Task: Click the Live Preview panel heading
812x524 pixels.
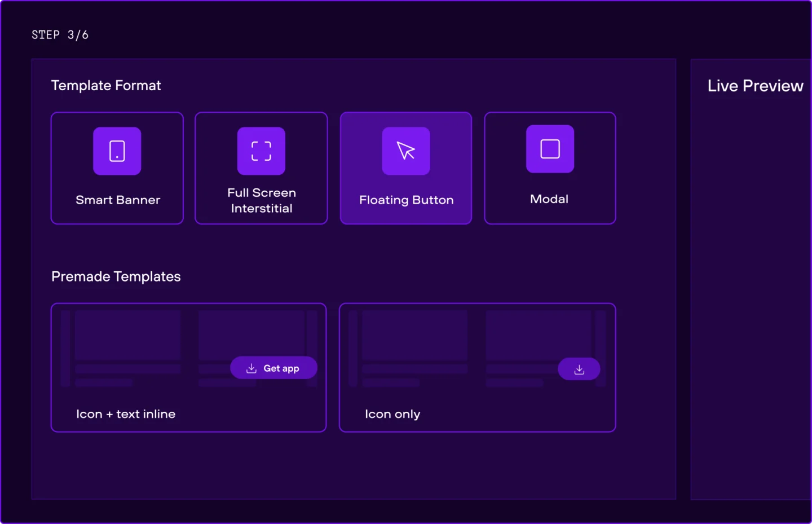Action: (x=755, y=86)
